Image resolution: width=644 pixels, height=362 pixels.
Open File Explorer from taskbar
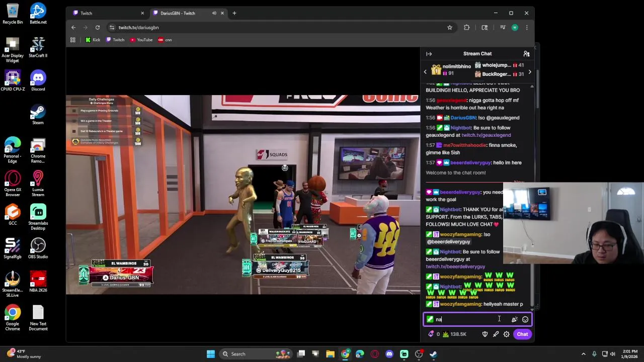pyautogui.click(x=330, y=354)
